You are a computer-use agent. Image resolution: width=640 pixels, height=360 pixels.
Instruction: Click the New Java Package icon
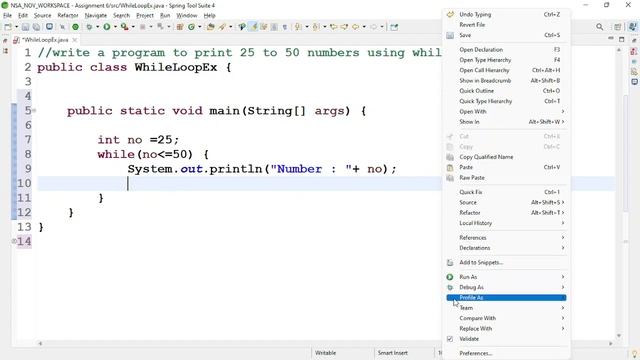[x=180, y=27]
